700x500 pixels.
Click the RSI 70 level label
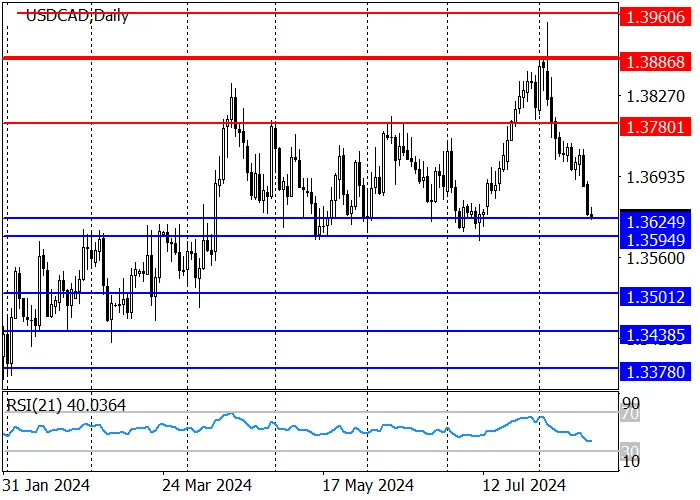pyautogui.click(x=631, y=413)
